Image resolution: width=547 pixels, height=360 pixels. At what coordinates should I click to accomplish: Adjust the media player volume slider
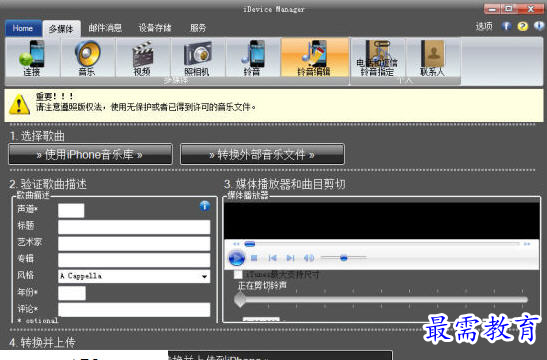click(x=344, y=258)
